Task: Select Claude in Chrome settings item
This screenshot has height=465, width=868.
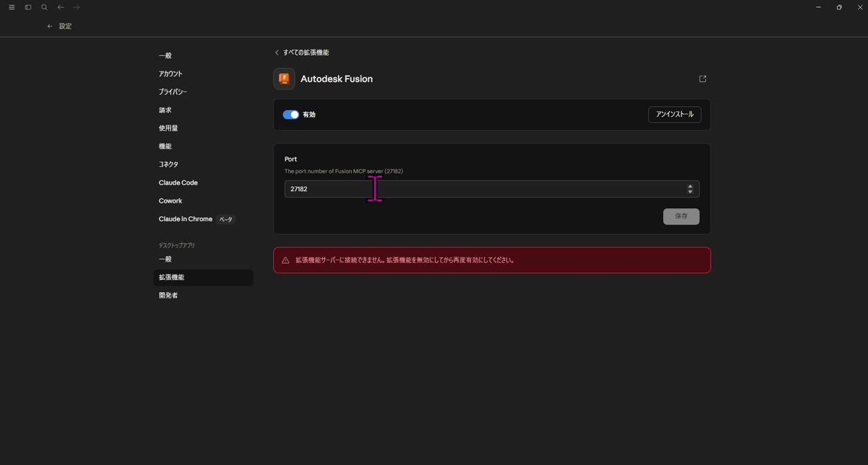Action: pos(186,219)
